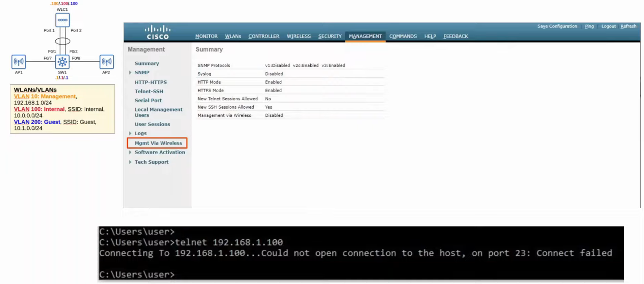The image size is (644, 284).
Task: Click the AP1 access point icon
Action: [19, 62]
